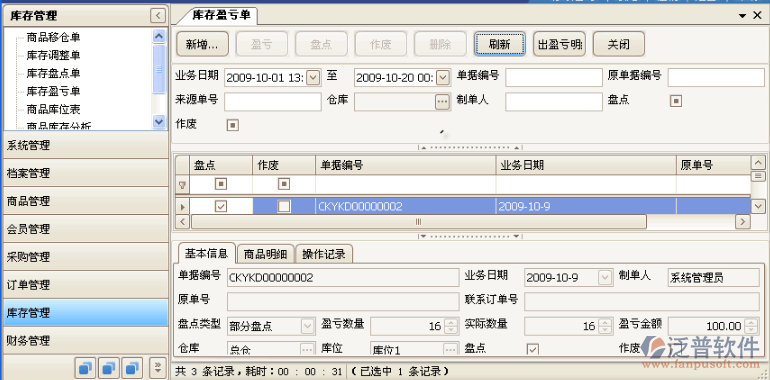Image resolution: width=770 pixels, height=380 pixels.
Task: Click the grid horizontal scrollbar thumb
Action: click(418, 221)
